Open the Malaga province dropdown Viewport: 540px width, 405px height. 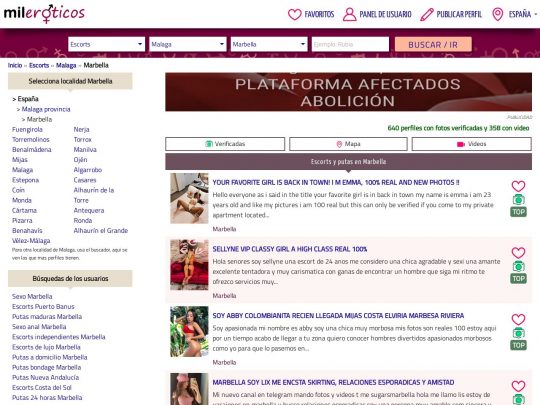click(188, 44)
